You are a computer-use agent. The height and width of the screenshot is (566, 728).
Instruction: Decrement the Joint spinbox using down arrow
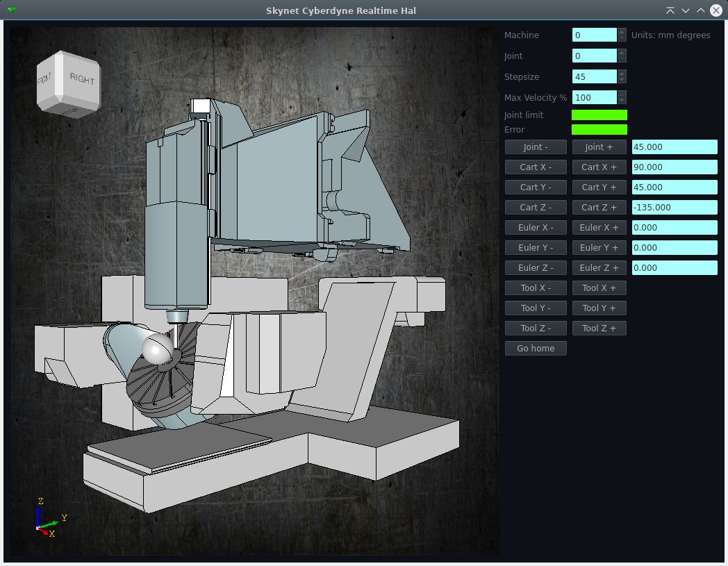pos(622,59)
